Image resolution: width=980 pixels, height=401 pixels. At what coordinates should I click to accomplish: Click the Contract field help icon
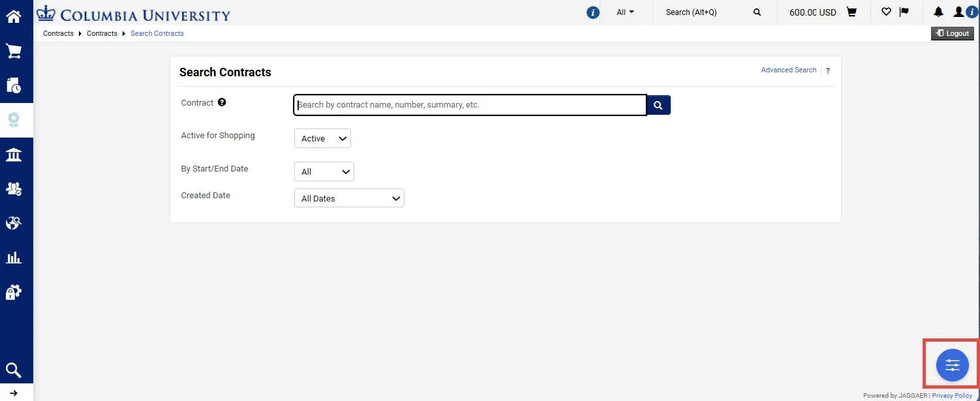coord(222,102)
